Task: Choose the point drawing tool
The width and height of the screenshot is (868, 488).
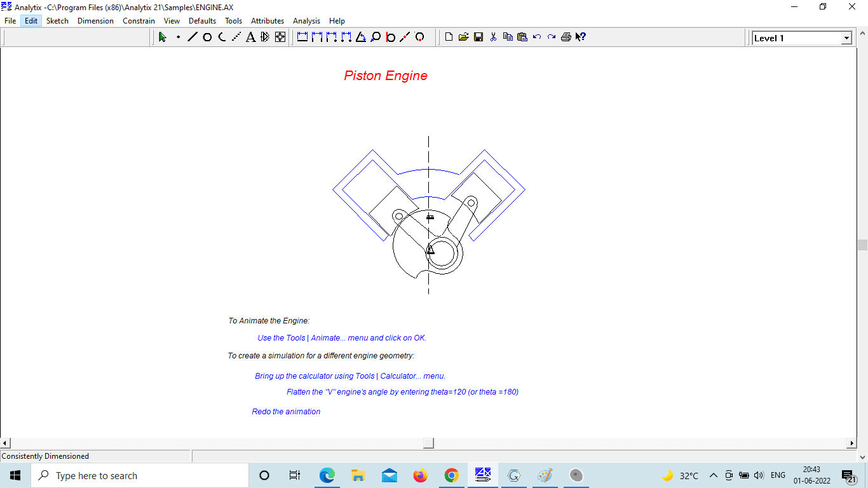Action: (178, 37)
